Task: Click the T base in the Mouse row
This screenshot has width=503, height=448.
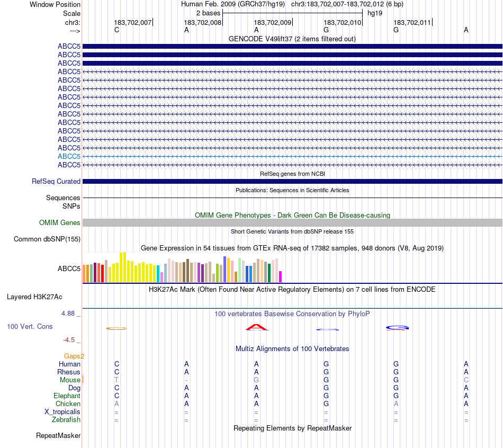Action: (116, 380)
